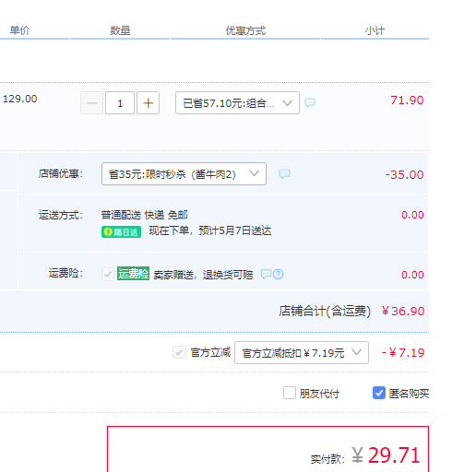Enable the 朋友代付 checkbox

pyautogui.click(x=290, y=393)
